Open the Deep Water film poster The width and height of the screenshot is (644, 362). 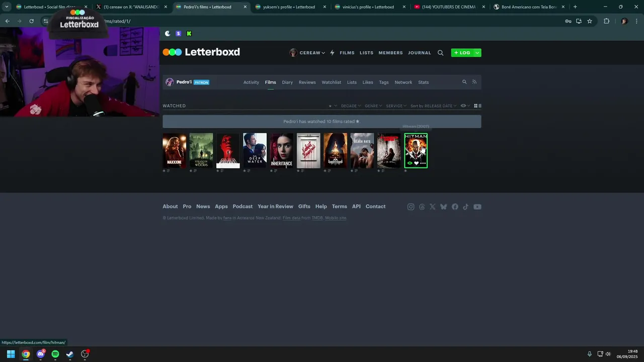(255, 150)
